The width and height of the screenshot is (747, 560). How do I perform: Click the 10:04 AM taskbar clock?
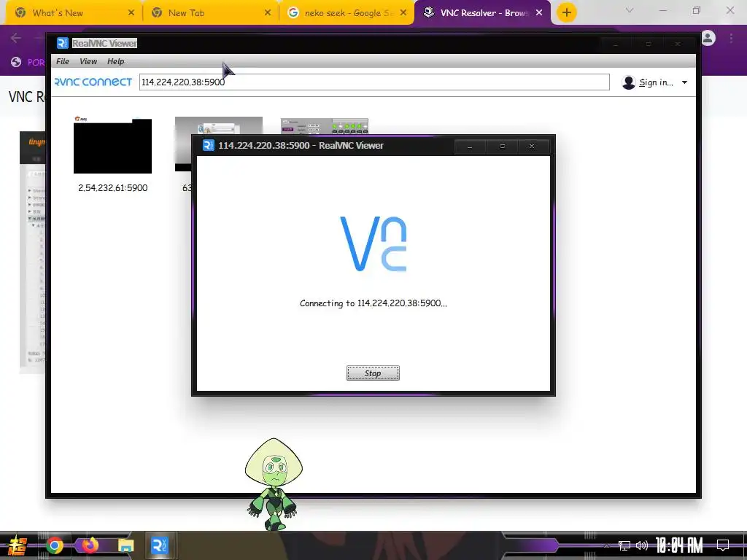tap(679, 545)
